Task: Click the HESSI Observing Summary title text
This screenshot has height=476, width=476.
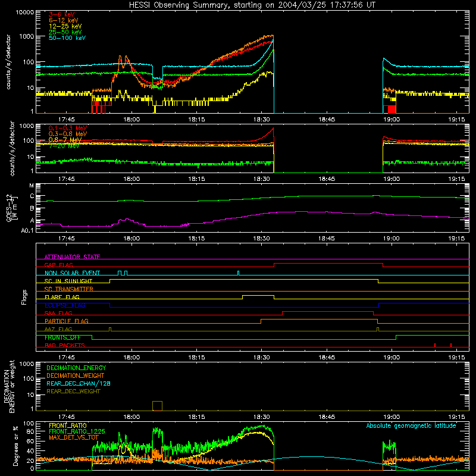Action: (x=252, y=5)
